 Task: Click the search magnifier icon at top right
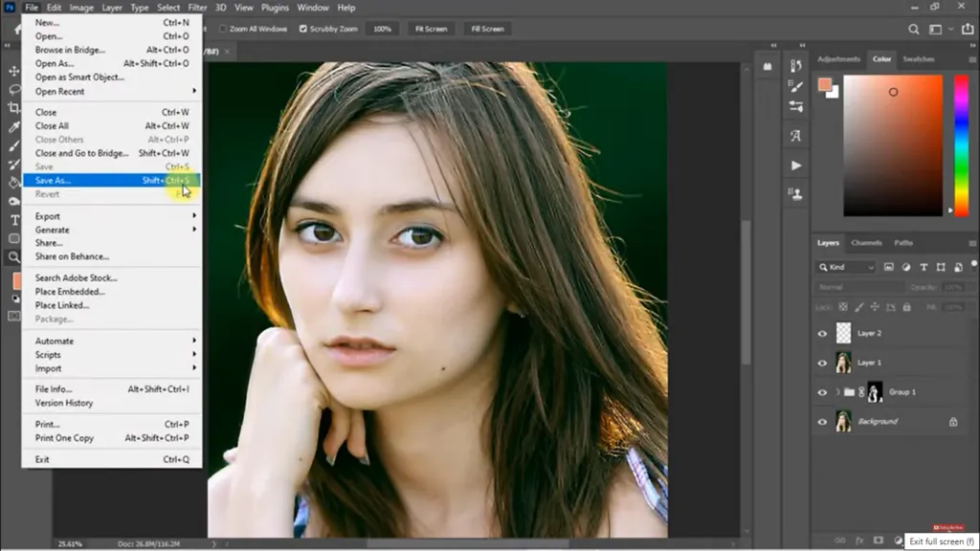click(915, 30)
